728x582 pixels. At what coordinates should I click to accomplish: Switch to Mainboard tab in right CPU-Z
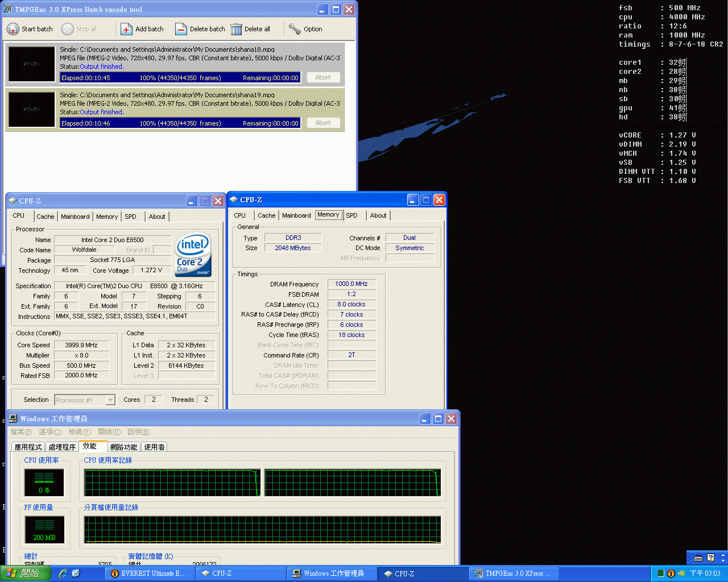tap(296, 215)
